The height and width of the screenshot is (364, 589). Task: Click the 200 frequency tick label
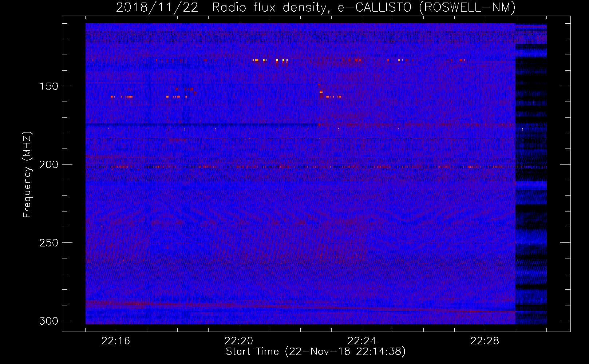[49, 165]
